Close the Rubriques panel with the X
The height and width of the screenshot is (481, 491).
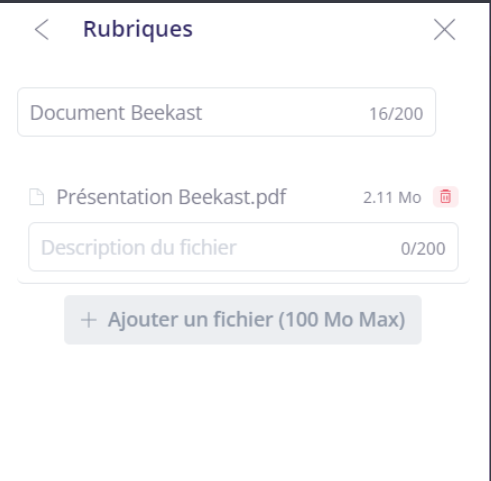click(x=444, y=29)
